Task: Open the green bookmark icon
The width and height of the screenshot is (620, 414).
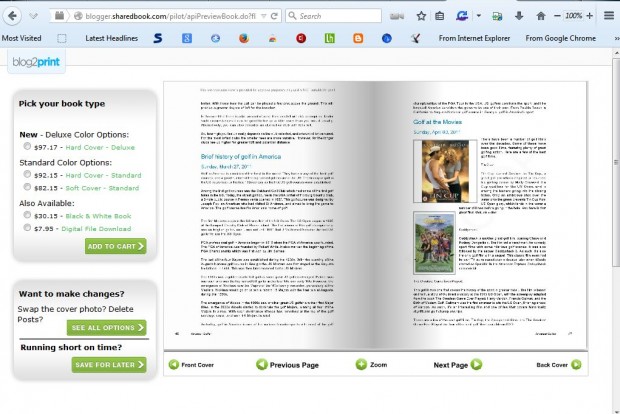Action: (x=329, y=38)
